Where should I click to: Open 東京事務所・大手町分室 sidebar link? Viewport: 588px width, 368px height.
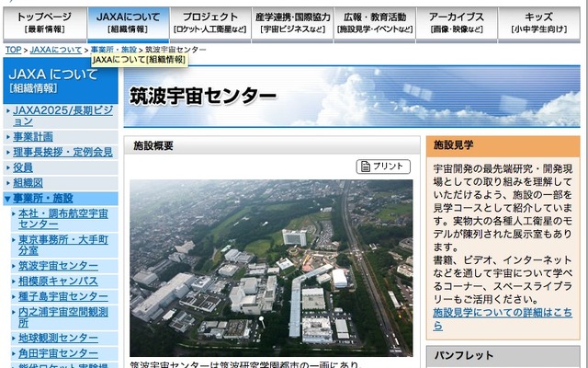(63, 245)
